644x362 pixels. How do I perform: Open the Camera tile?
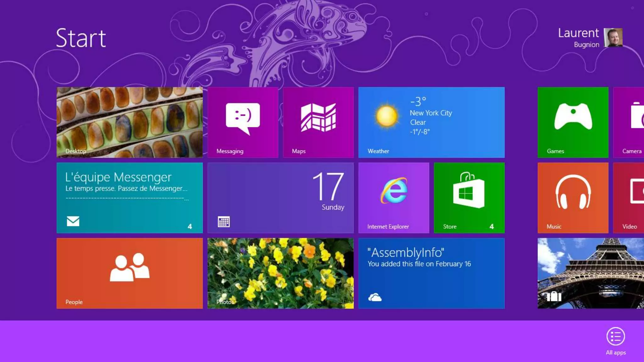(629, 122)
